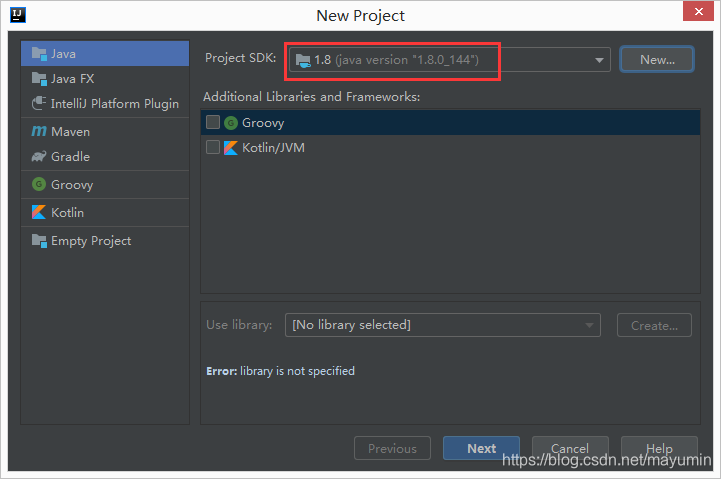Viewport: 721px width, 479px height.
Task: Click the Previous button
Action: tap(392, 448)
